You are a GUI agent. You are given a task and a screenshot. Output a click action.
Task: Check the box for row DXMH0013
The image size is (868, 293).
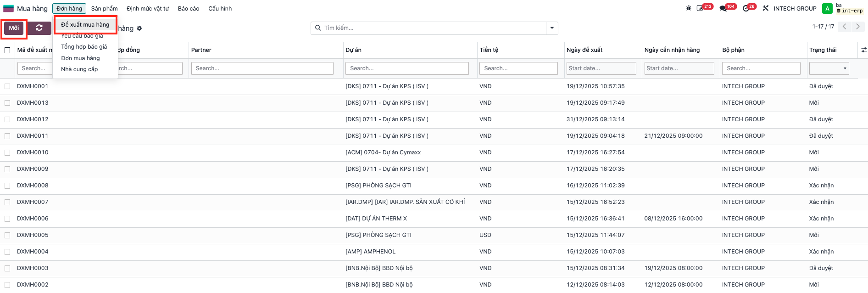7,103
